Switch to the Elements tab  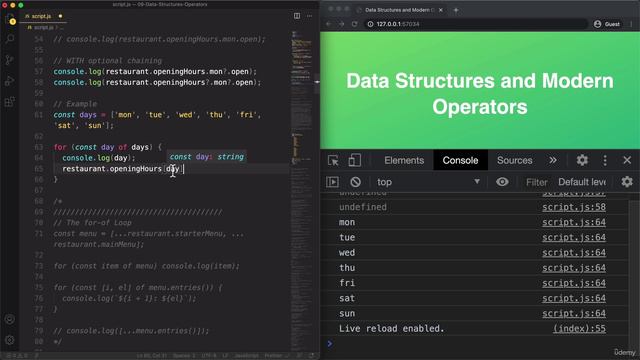tap(404, 160)
